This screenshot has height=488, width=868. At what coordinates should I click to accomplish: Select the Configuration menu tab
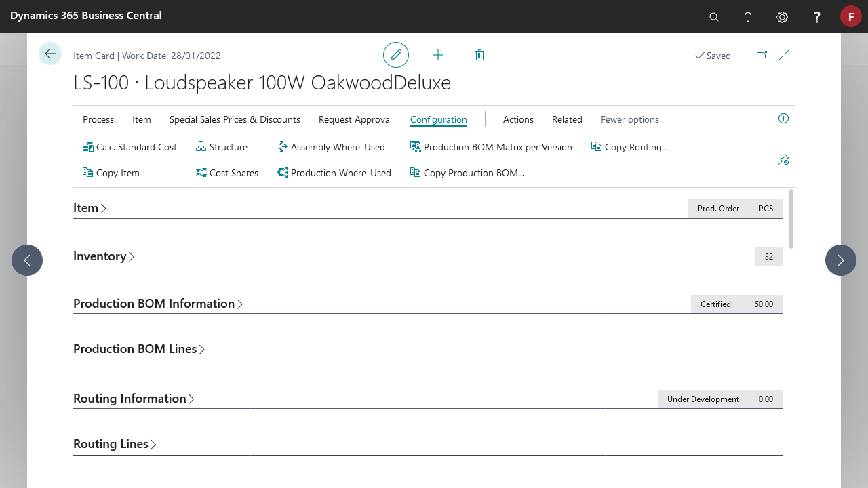click(x=439, y=119)
